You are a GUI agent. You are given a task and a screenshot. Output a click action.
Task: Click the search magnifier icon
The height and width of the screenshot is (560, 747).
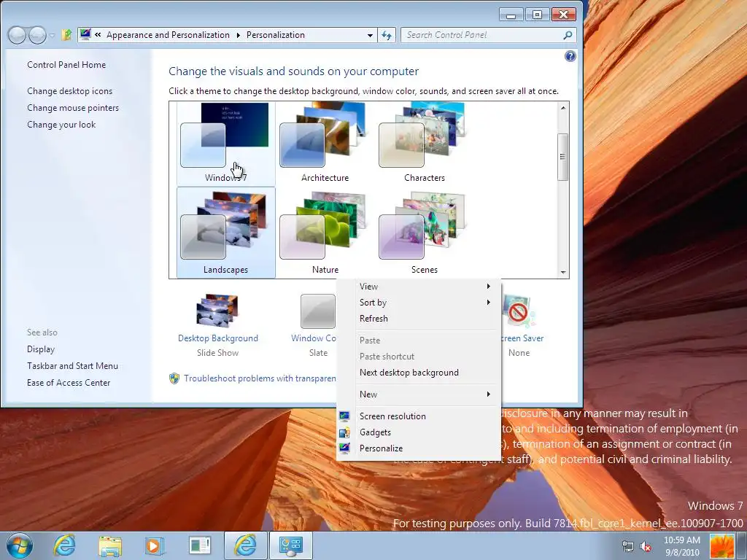point(568,35)
